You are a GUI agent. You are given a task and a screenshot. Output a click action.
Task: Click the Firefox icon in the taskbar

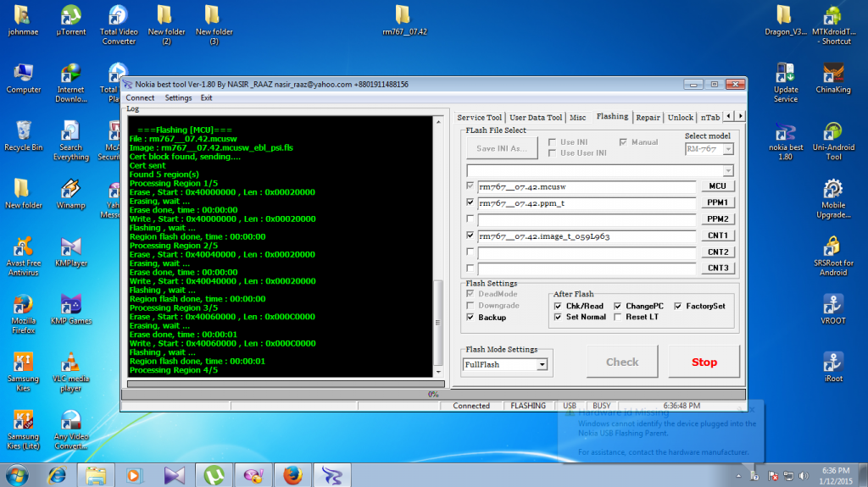292,474
